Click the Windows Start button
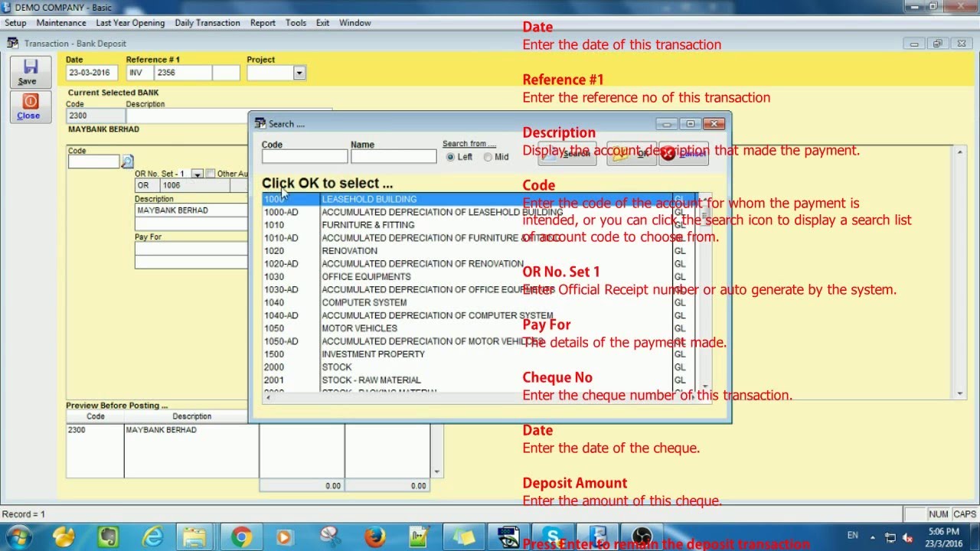Viewport: 980px width, 551px height. point(20,536)
